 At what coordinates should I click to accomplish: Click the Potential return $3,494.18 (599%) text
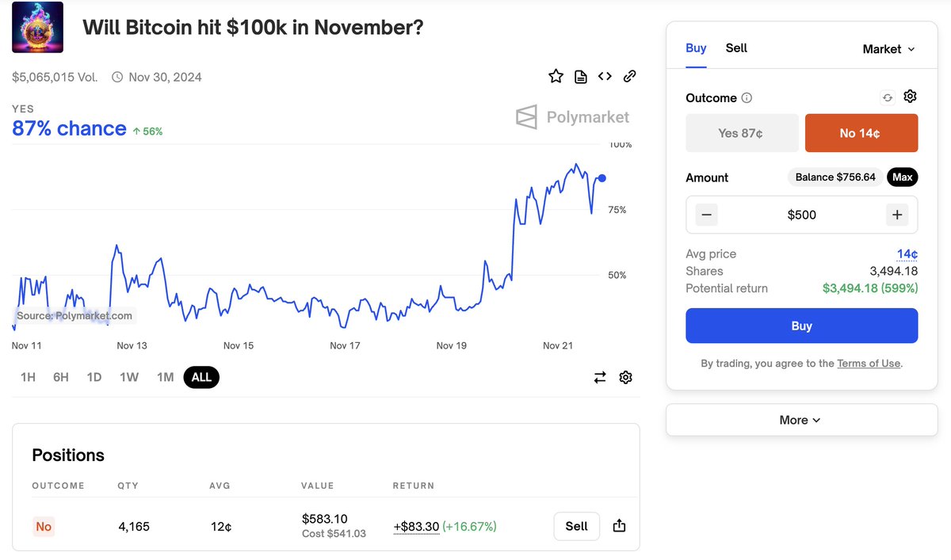pos(870,288)
